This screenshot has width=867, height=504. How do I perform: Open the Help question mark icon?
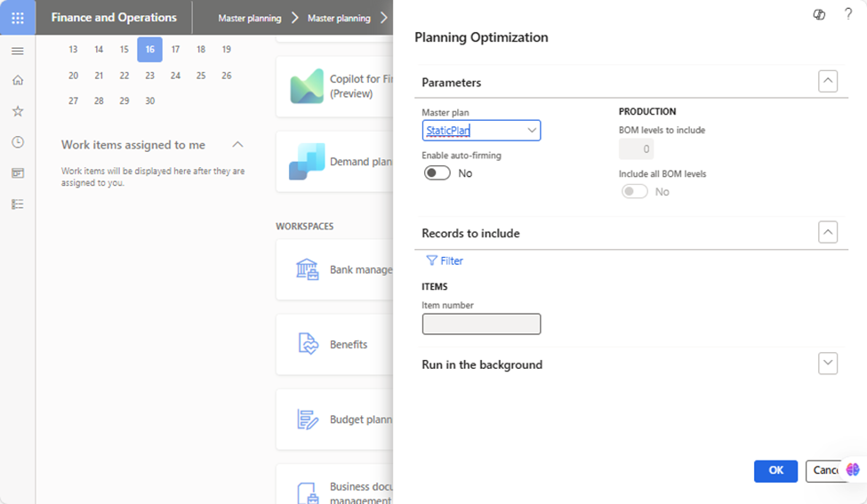tap(848, 14)
